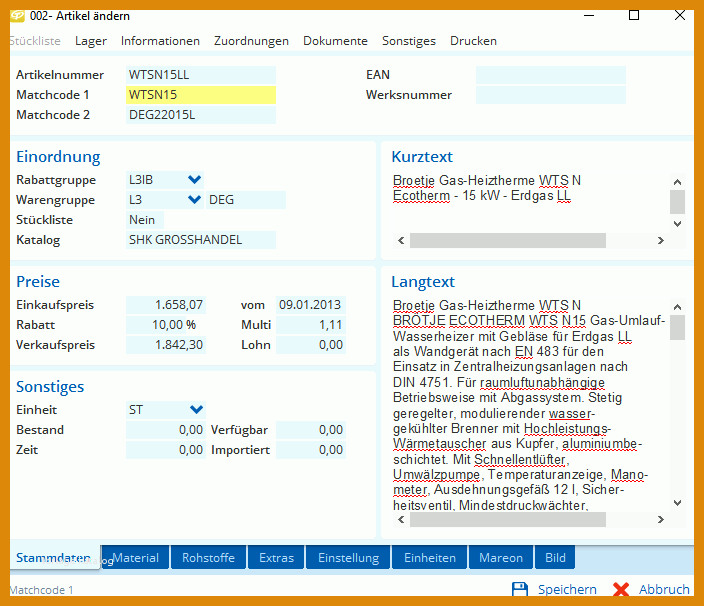Viewport: 704px width, 606px height.
Task: Click the Abbruch button label
Action: [664, 589]
